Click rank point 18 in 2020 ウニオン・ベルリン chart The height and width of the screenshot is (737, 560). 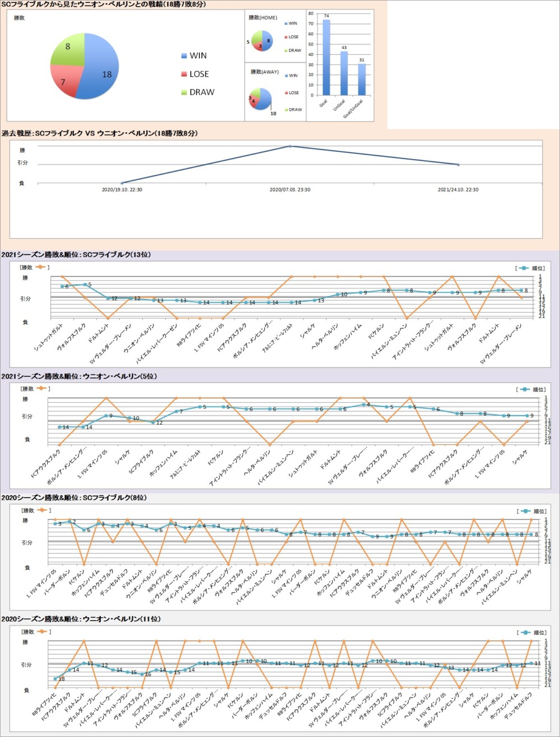tap(54, 679)
